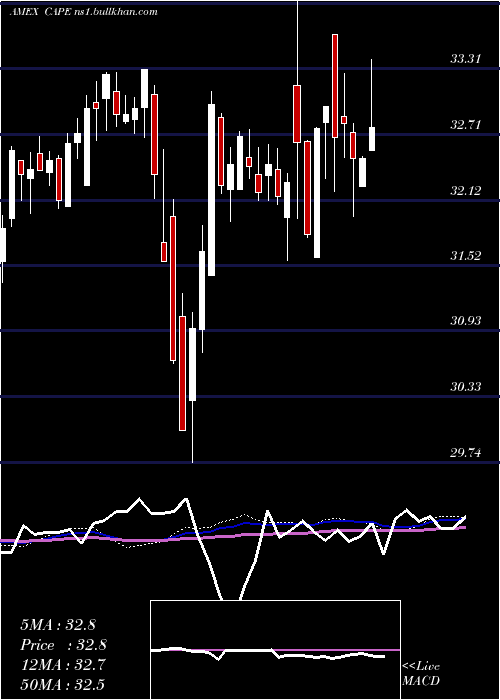The width and height of the screenshot is (500, 700).
Task: Click the 30.33 price axis label
Action: pyautogui.click(x=466, y=387)
